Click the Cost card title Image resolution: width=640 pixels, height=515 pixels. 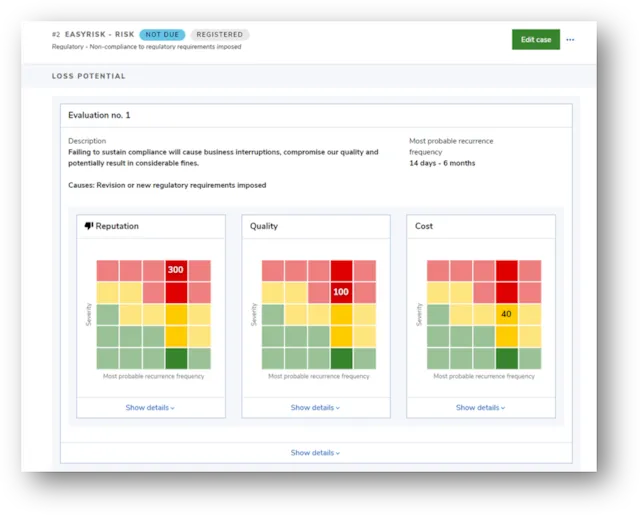pyautogui.click(x=424, y=226)
